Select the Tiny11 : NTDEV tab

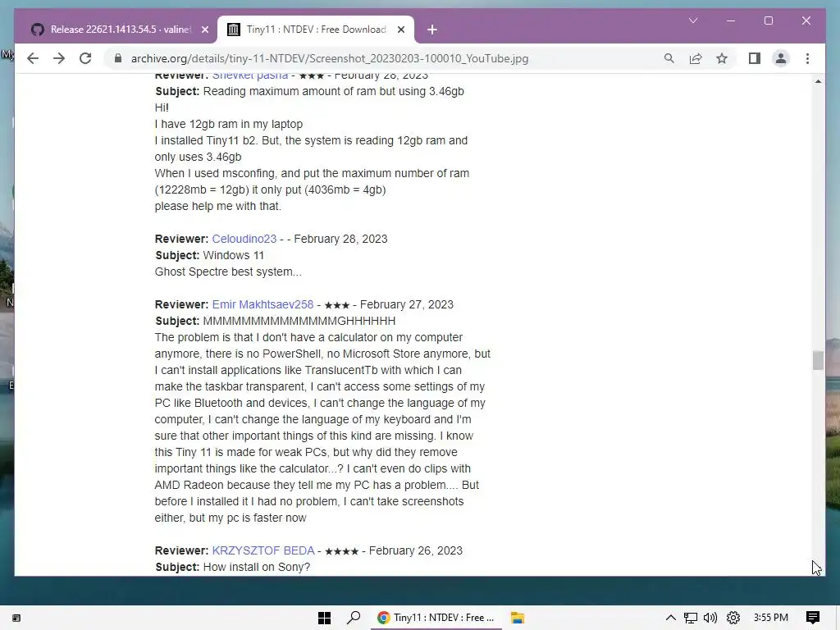pos(316,30)
